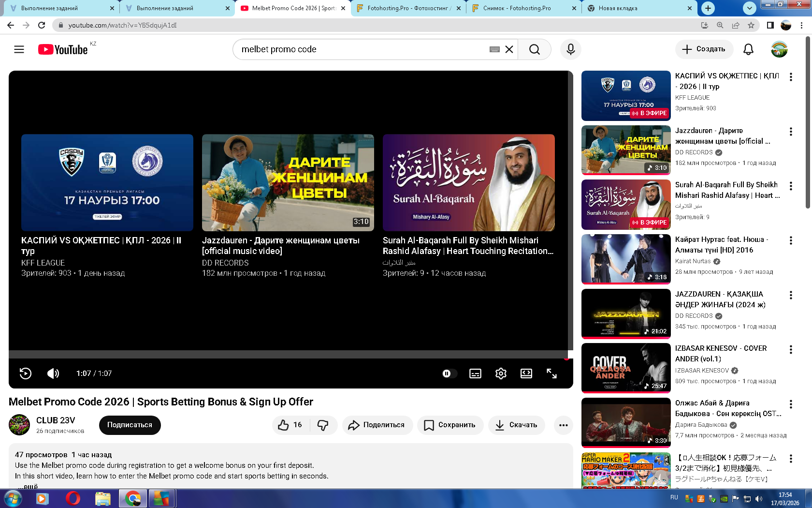Image resolution: width=812 pixels, height=508 pixels.
Task: Like the video
Action: pos(290,425)
